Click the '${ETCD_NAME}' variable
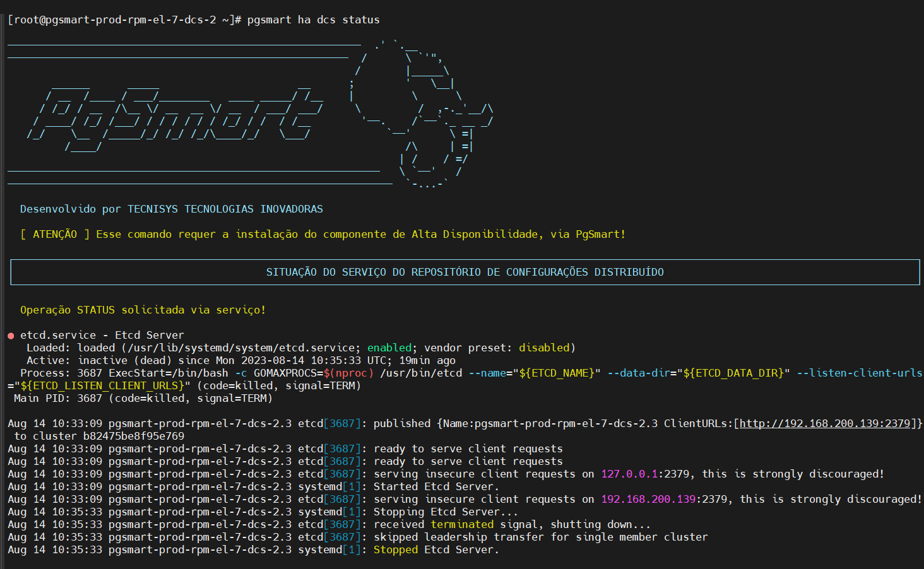 [557, 373]
